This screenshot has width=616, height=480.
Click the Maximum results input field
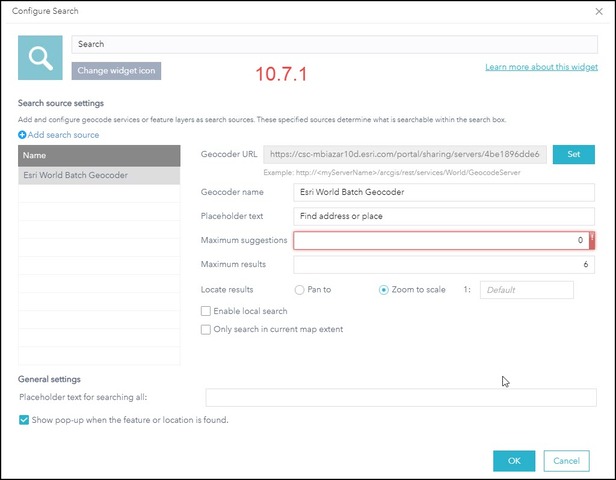point(444,264)
